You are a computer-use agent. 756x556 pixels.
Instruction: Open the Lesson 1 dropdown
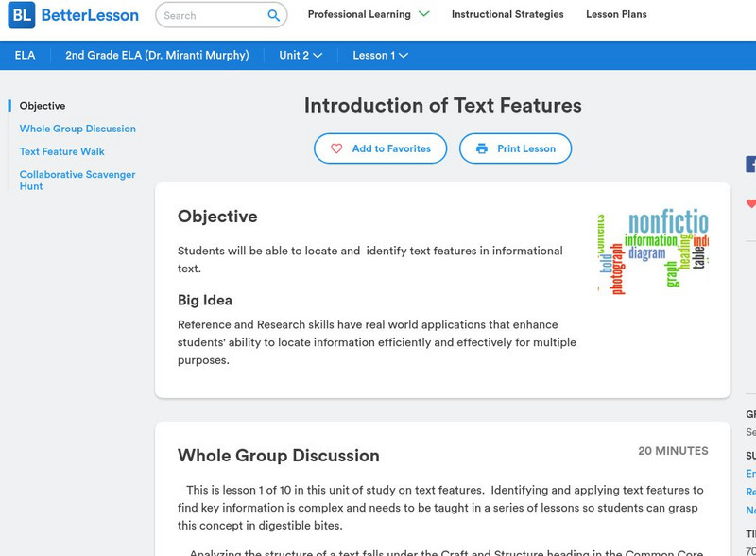pos(380,56)
